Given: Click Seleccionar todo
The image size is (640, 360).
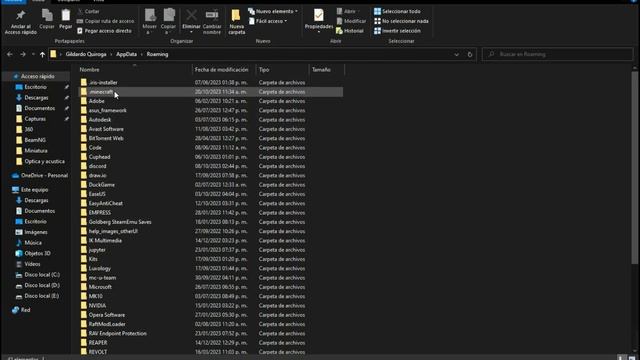Looking at the screenshot, I should coord(397,11).
